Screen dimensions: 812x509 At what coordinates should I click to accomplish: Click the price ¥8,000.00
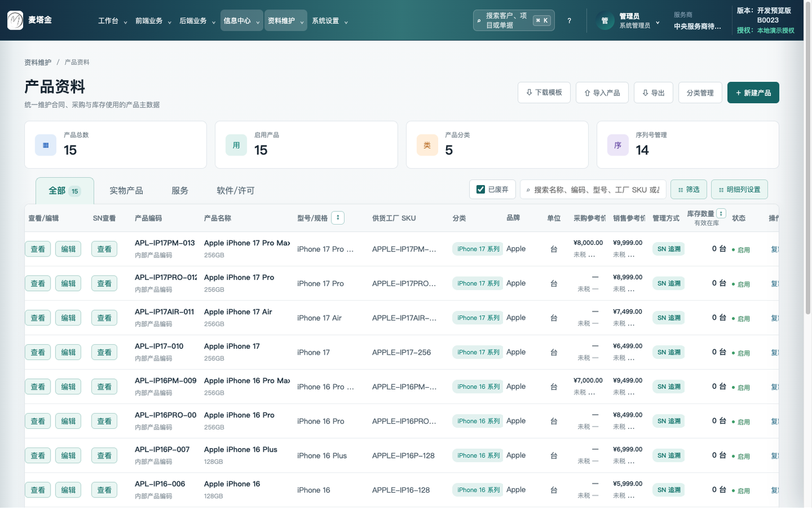click(588, 243)
